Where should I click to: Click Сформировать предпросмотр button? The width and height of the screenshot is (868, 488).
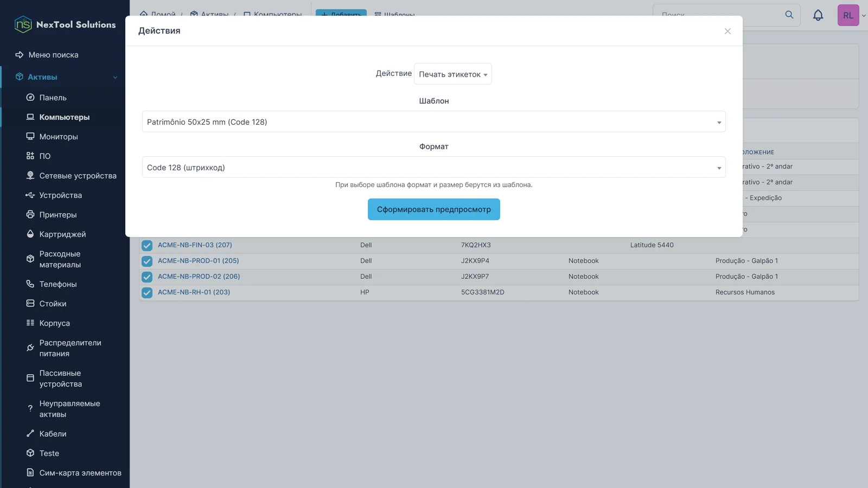434,209
